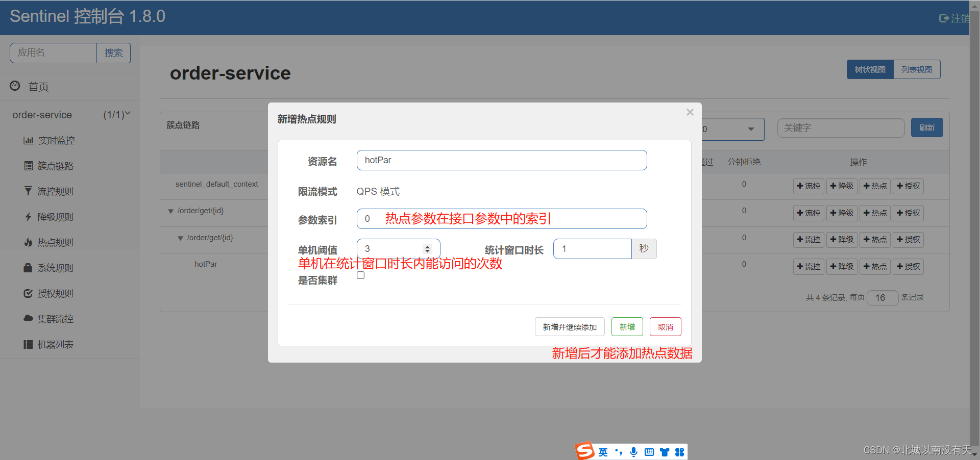Screen dimensions: 980x460
Task: Click 降级 button in sentinel_default_context row
Action: pos(842,186)
